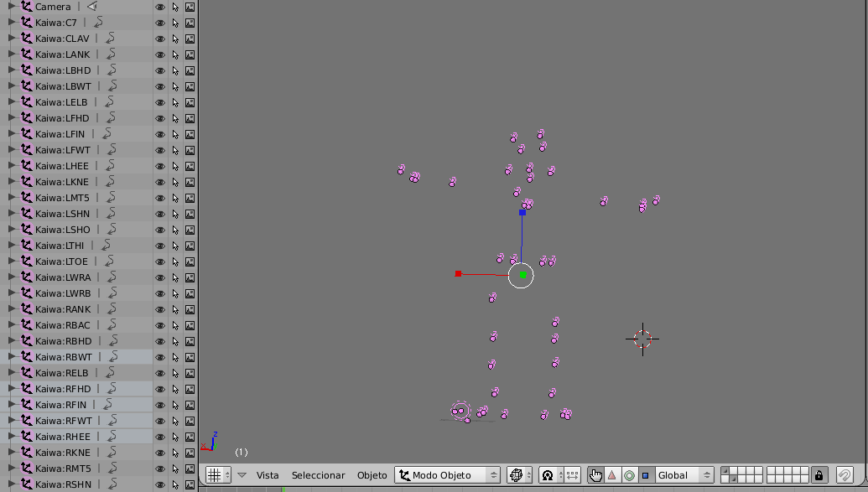Toggle render camera icon for Kaiwa:LBHD
The image size is (868, 492).
click(x=190, y=70)
